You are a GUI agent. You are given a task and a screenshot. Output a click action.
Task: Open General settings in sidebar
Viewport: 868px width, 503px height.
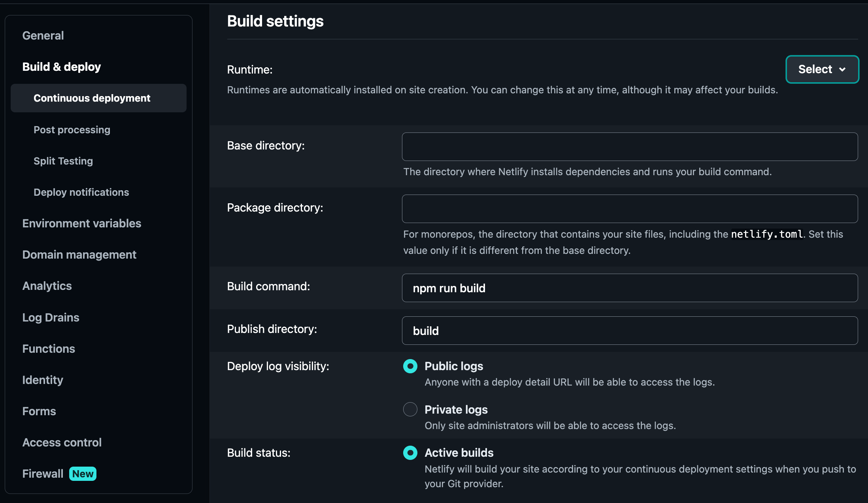43,36
